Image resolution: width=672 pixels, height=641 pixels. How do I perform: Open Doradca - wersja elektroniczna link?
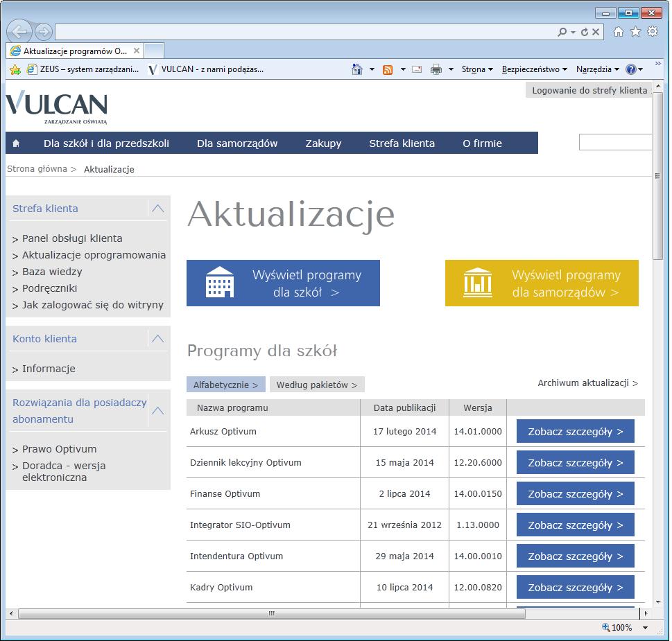[63, 471]
